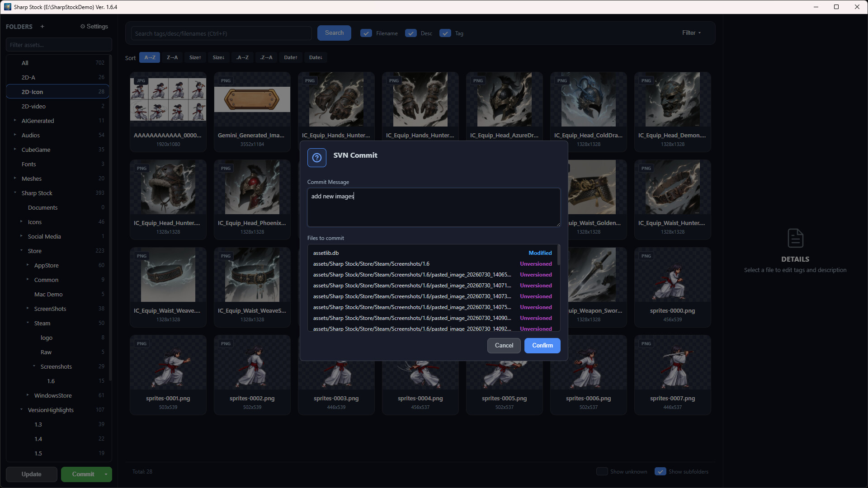868x488 pixels.
Task: Select the IC_Equip_Waist_Hunter thumbnail
Action: coord(673,199)
